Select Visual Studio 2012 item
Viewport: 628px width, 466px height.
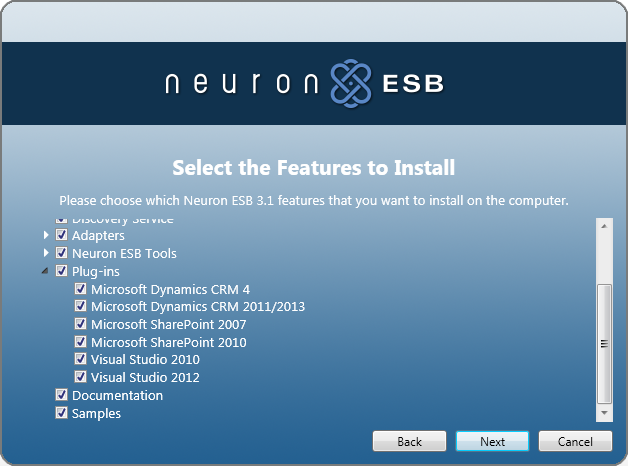coord(145,378)
